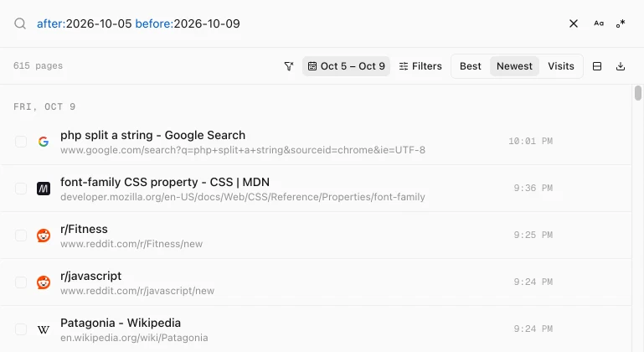
Task: Click the Wikipedia favicon
Action: coord(44,329)
